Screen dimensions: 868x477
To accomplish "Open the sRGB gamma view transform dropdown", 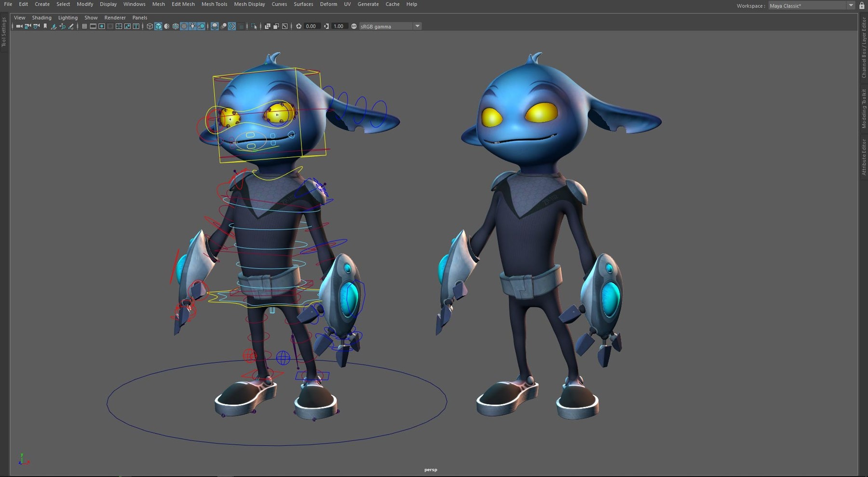I will 417,26.
